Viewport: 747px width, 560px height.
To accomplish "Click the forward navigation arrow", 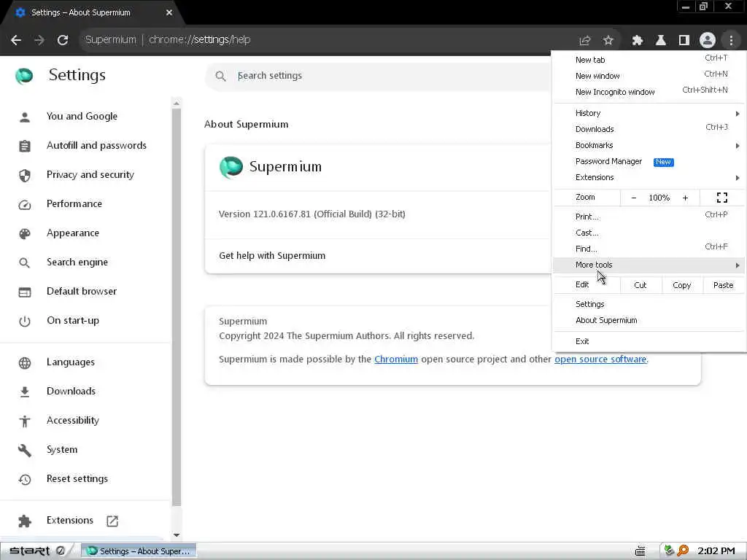I will tap(39, 40).
